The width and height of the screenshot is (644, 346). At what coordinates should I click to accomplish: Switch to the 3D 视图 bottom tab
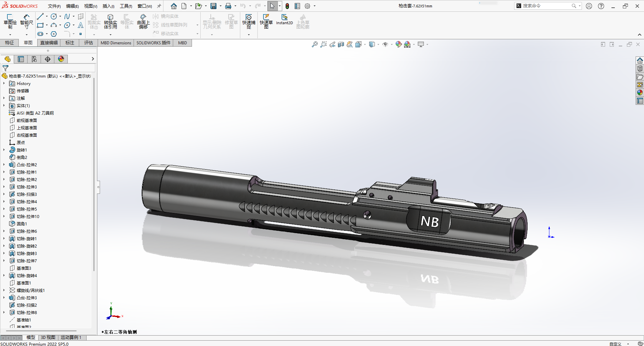pyautogui.click(x=48, y=337)
